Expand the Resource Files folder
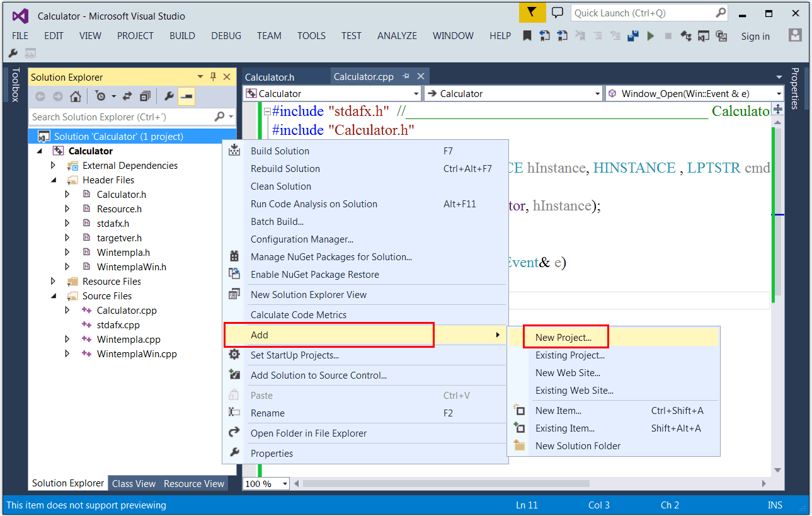812x516 pixels. click(x=54, y=282)
